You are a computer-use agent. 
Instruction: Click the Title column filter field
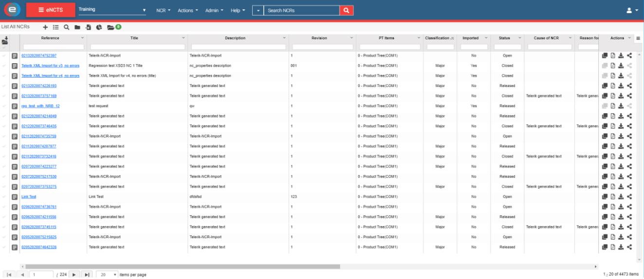tap(138, 47)
